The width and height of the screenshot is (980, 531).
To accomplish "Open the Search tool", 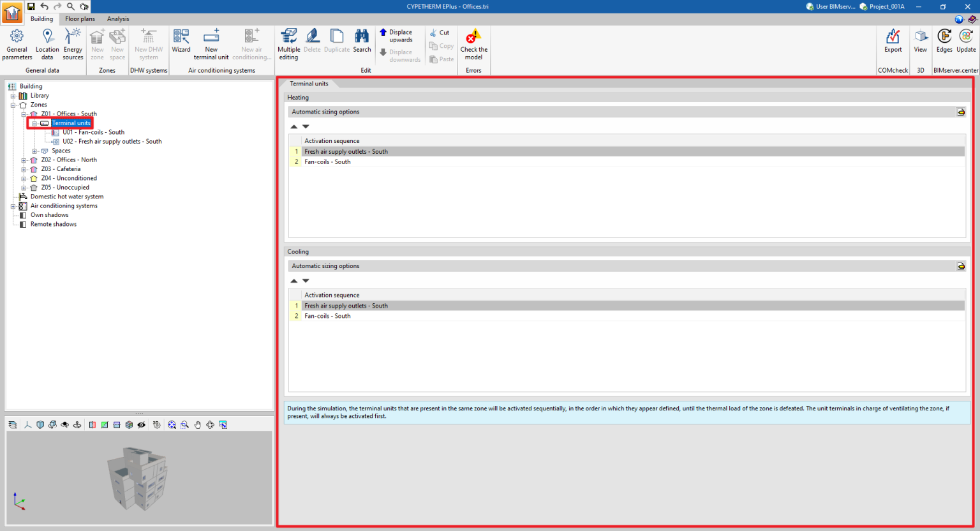I will click(x=362, y=43).
